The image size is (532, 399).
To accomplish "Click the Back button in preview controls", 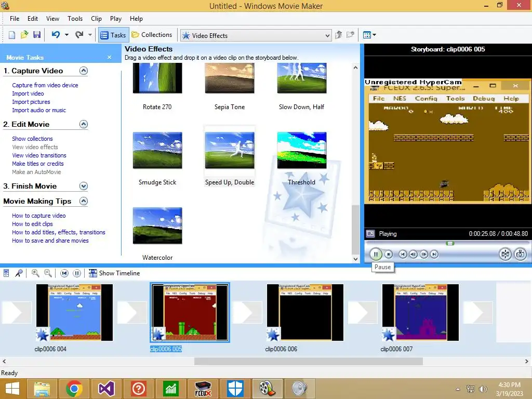I will 403,254.
